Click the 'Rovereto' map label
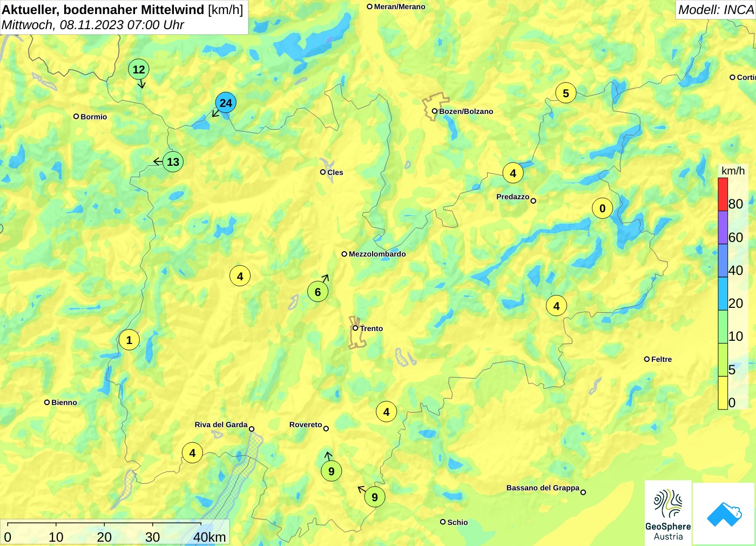756x546 pixels. (306, 424)
